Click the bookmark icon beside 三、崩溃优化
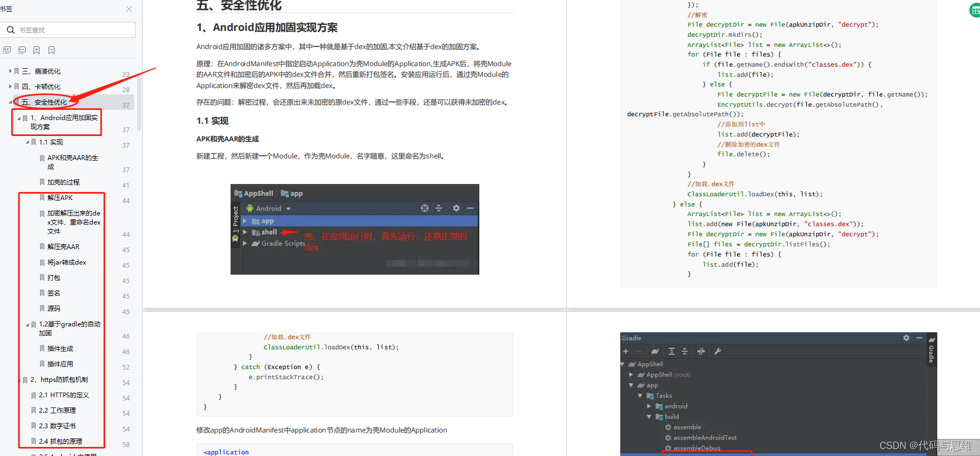Viewport: 980px width, 456px height. [17, 71]
